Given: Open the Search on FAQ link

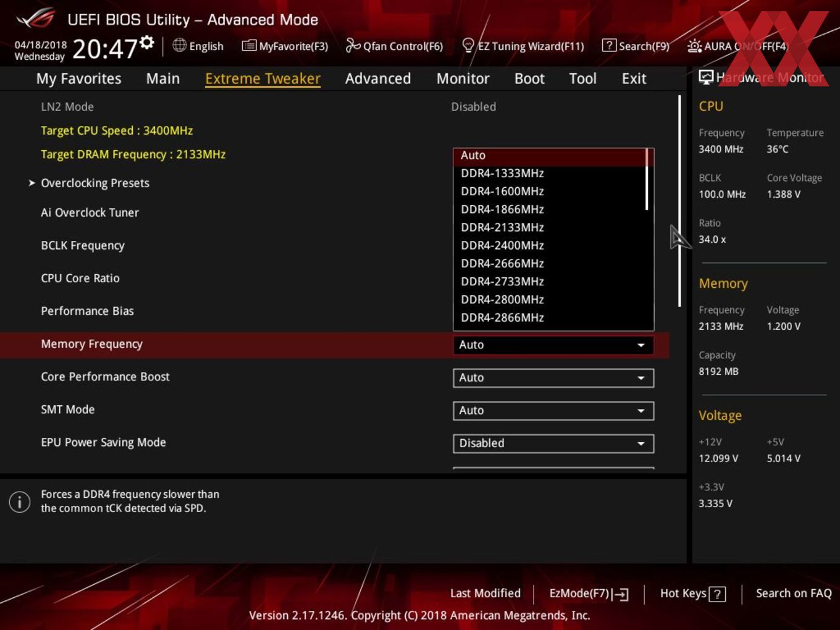Looking at the screenshot, I should (x=794, y=593).
